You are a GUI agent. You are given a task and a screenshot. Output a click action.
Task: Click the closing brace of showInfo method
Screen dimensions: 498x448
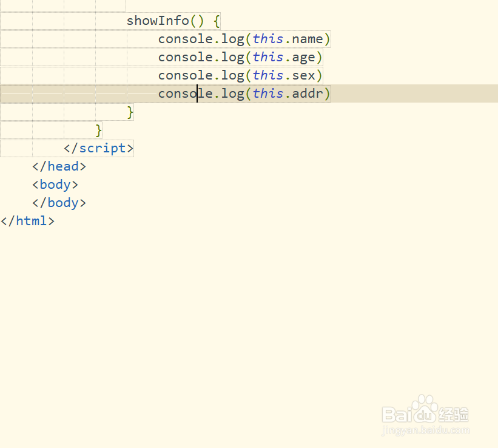tap(130, 112)
